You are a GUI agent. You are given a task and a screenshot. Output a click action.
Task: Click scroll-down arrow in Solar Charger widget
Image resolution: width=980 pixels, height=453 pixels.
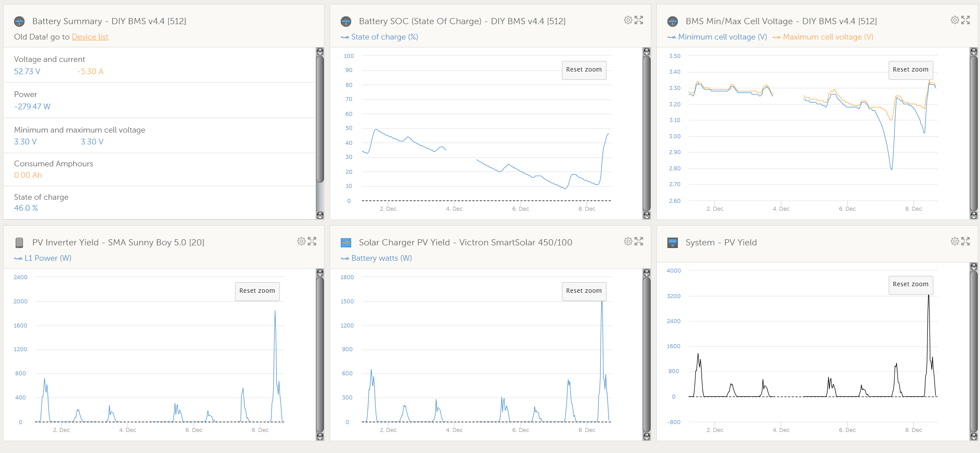647,436
